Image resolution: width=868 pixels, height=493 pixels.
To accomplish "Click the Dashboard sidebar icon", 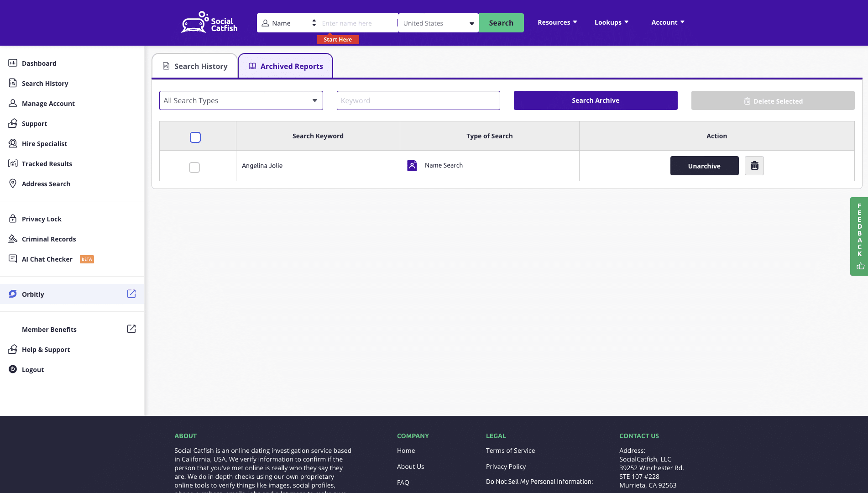I will pos(13,63).
